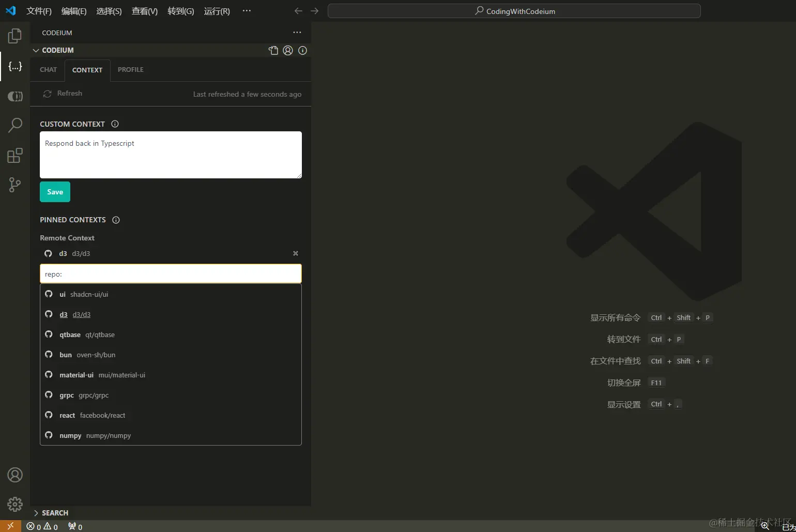Focus the repo: search input
The height and width of the screenshot is (532, 796).
point(171,274)
